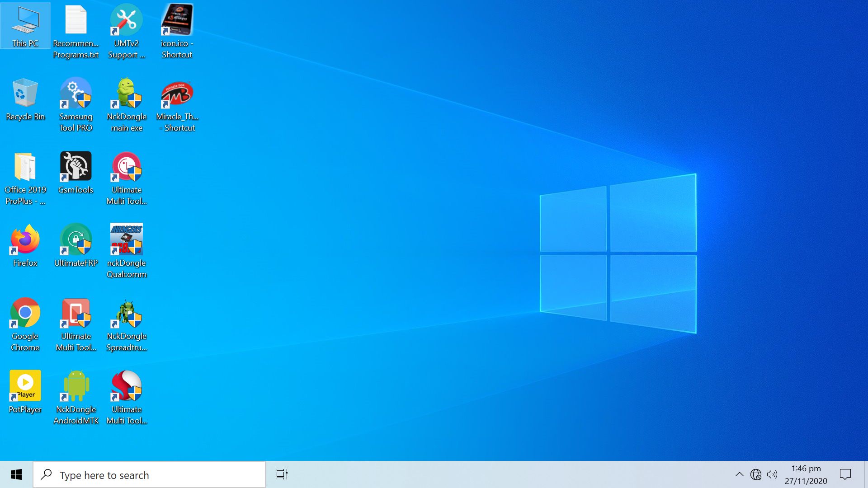Open the Action Center notifications

click(x=845, y=474)
